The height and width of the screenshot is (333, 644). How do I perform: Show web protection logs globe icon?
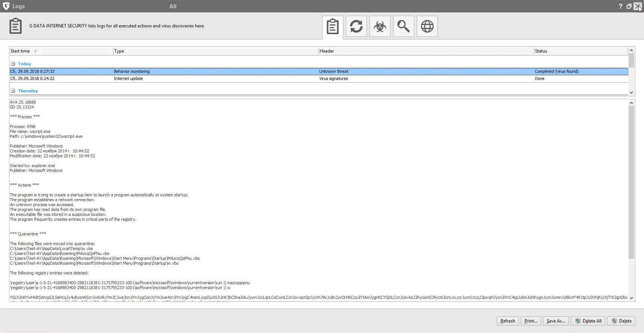click(427, 26)
